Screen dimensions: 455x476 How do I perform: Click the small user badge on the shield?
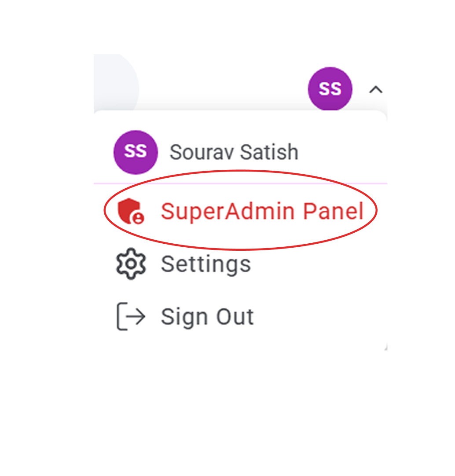pyautogui.click(x=139, y=218)
